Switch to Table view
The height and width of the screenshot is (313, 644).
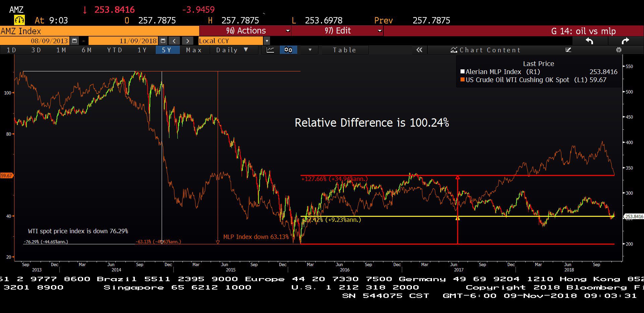(345, 50)
